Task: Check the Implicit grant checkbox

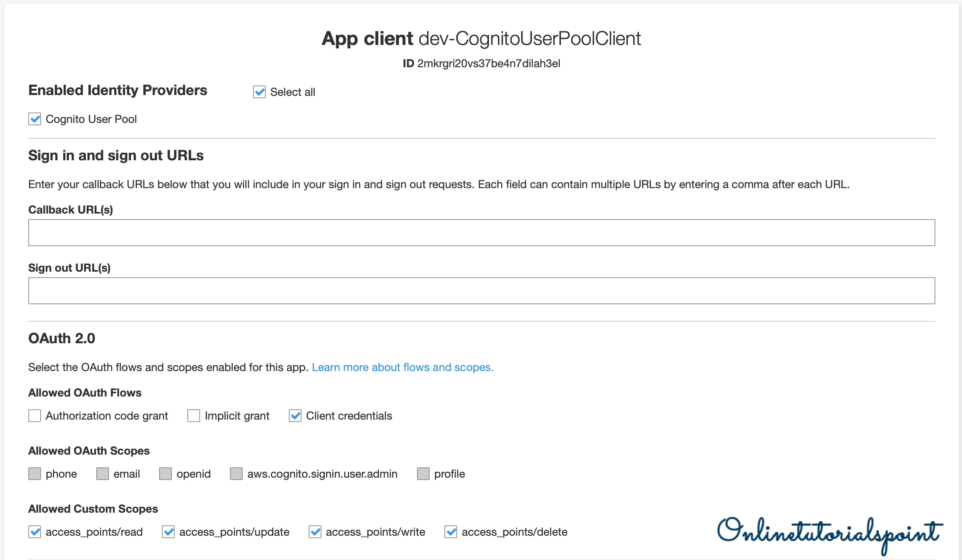Action: pyautogui.click(x=194, y=416)
